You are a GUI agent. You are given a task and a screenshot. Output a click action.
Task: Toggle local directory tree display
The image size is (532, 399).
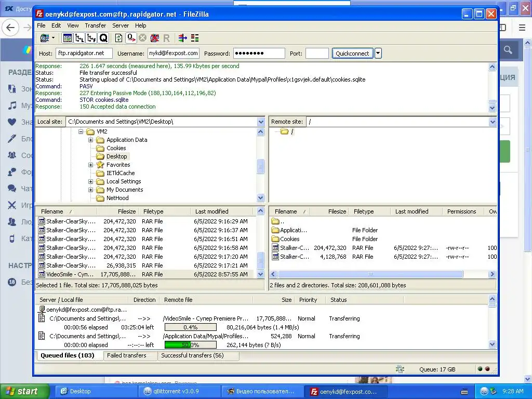click(x=79, y=38)
